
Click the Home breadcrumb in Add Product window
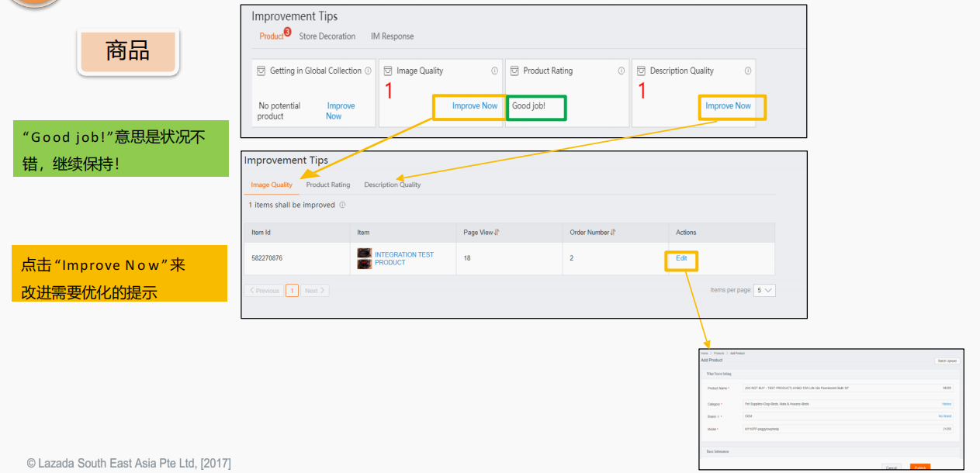pyautogui.click(x=705, y=353)
